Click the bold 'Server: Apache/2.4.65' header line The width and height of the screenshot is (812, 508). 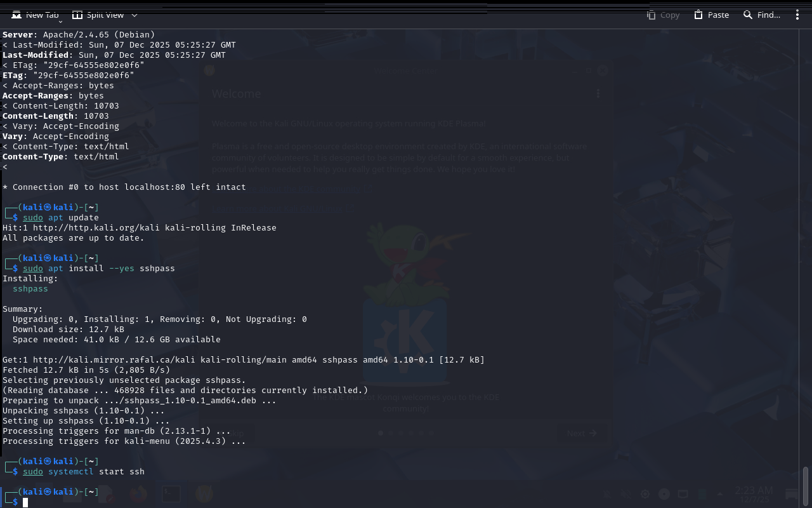click(x=79, y=35)
